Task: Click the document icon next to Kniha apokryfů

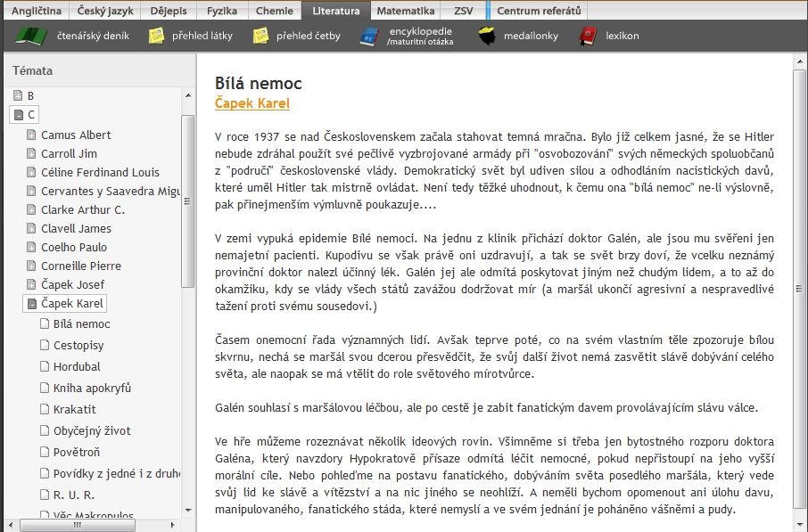Action: tap(45, 388)
